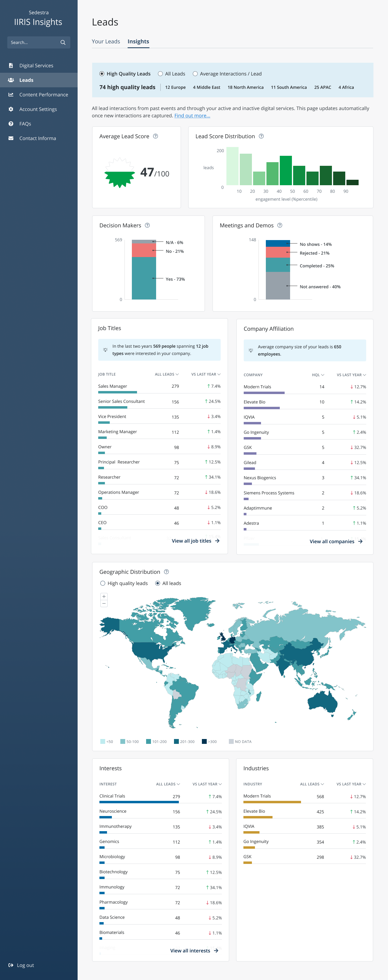Click the Contact Informa envelope icon
The width and height of the screenshot is (388, 980).
click(x=11, y=138)
